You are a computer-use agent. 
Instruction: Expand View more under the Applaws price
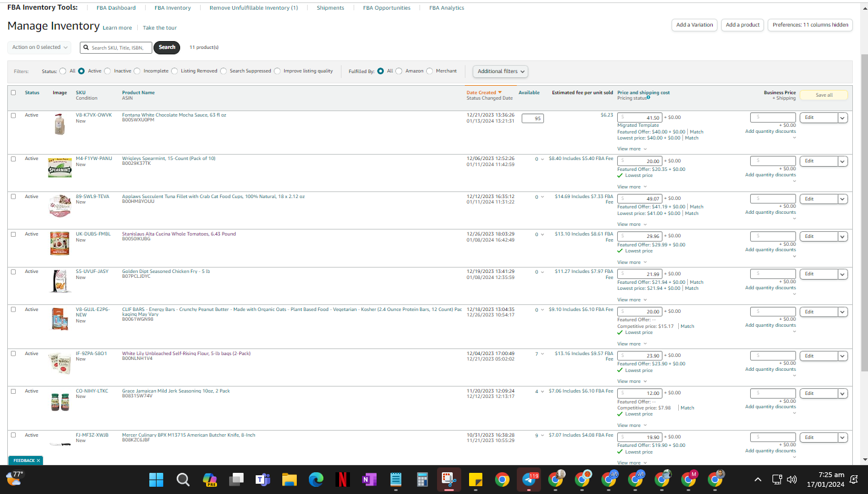point(632,224)
